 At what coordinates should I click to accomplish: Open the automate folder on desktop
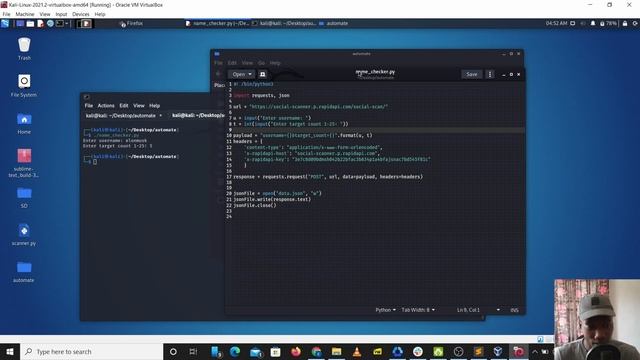coord(24,272)
